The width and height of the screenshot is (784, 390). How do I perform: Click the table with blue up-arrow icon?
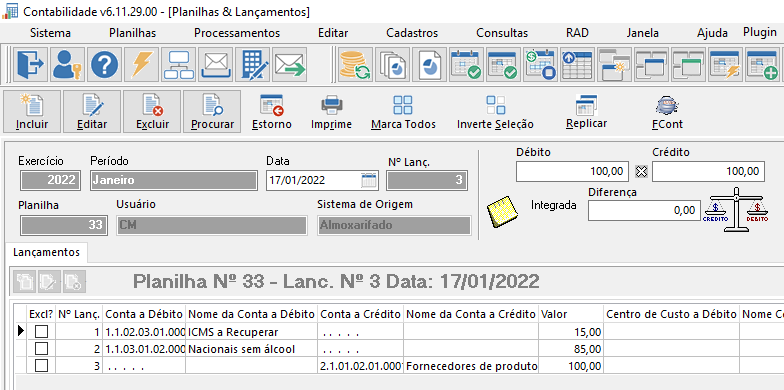tap(578, 64)
